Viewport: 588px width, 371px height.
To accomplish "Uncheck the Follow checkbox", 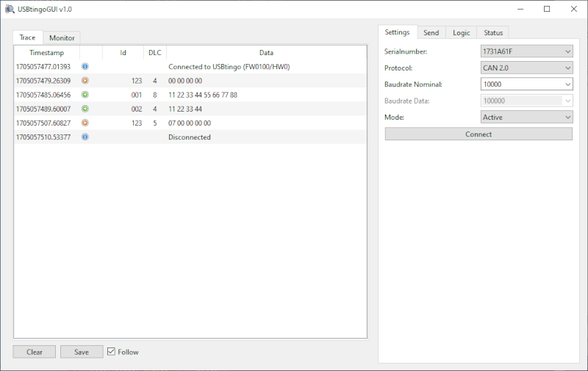I will click(x=112, y=352).
